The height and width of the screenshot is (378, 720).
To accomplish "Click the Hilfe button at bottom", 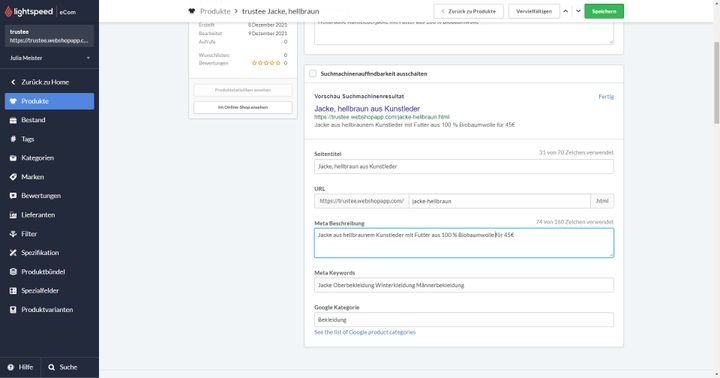I will click(x=20, y=367).
